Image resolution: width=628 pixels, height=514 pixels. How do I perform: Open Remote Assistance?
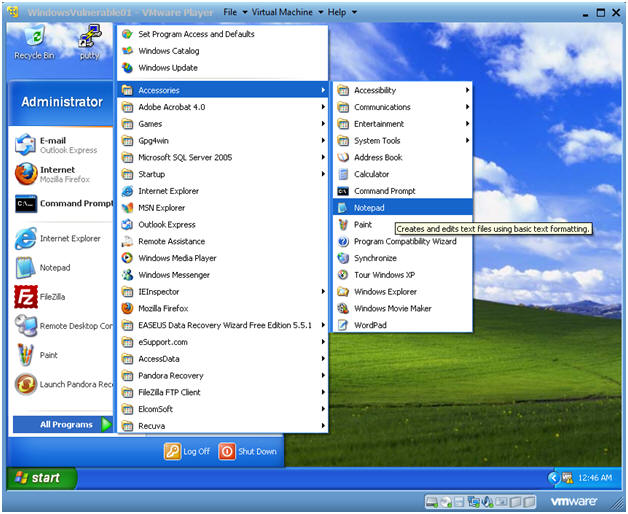pos(223,241)
